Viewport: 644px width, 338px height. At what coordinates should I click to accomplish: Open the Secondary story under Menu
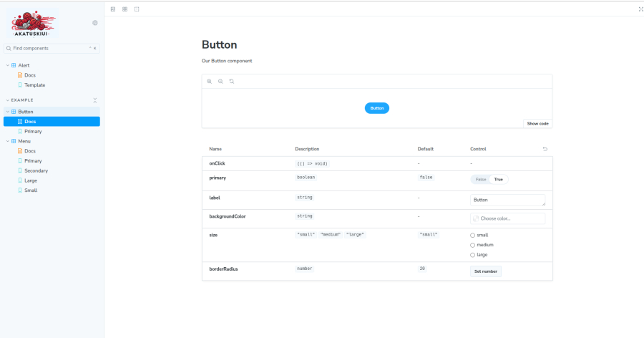click(36, 170)
